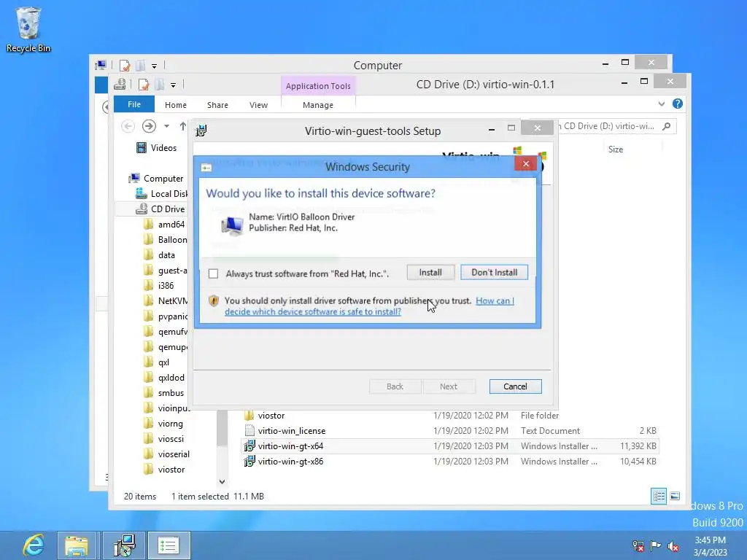Go up one folder level arrow

coord(183,126)
